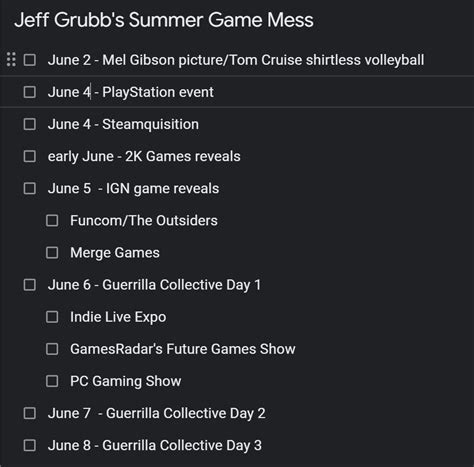Check the June 2 Mel Gibson picture checkbox
The image size is (474, 467).
click(x=30, y=60)
